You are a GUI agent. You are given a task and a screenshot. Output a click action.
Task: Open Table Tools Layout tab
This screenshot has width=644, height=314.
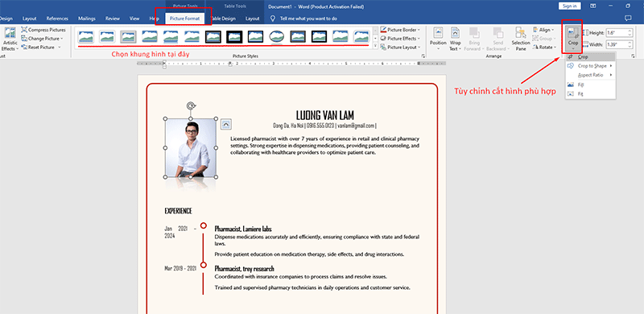pyautogui.click(x=252, y=19)
